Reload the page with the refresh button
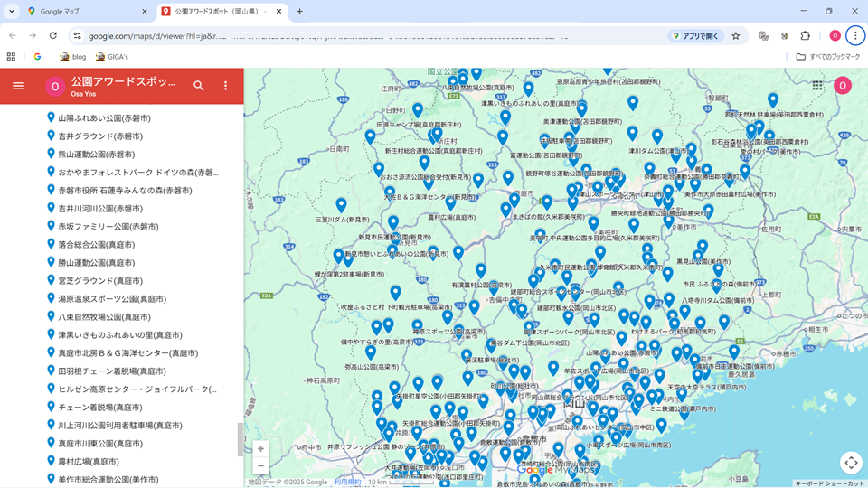Image resolution: width=868 pixels, height=488 pixels. point(53,36)
